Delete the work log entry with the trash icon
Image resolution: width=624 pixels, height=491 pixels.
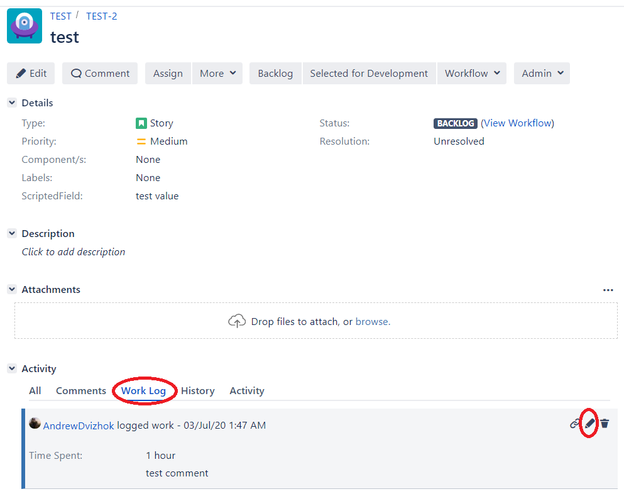[605, 423]
